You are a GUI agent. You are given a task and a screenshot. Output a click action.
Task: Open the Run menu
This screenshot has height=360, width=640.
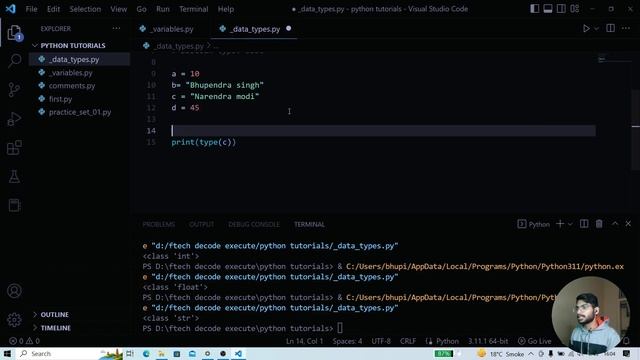162,9
